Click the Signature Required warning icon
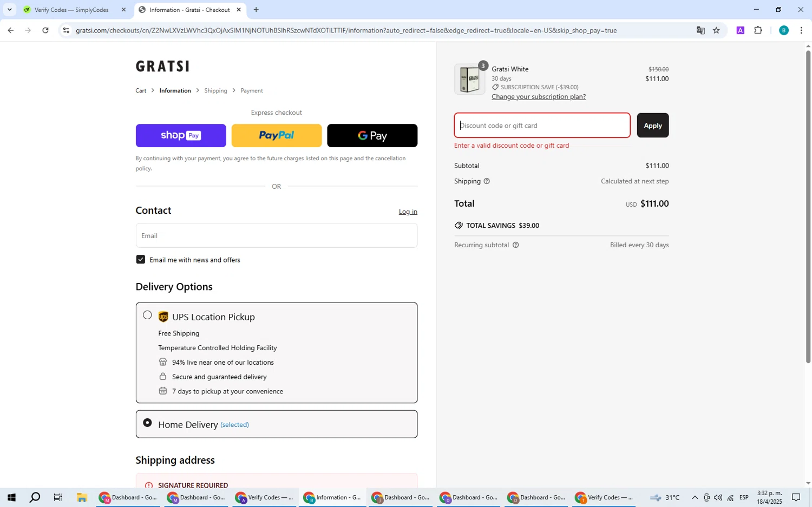 point(148,485)
